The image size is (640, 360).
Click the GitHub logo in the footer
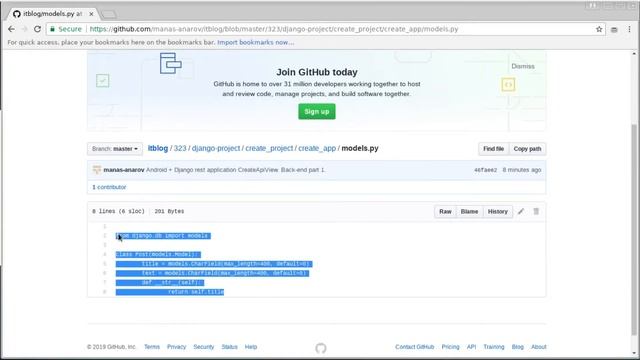point(321,348)
